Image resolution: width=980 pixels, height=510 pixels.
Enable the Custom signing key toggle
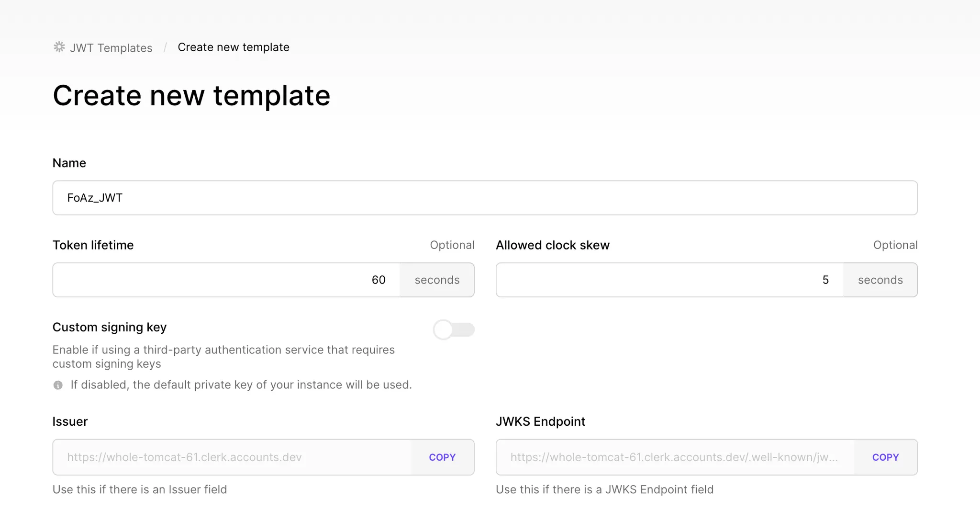click(454, 330)
